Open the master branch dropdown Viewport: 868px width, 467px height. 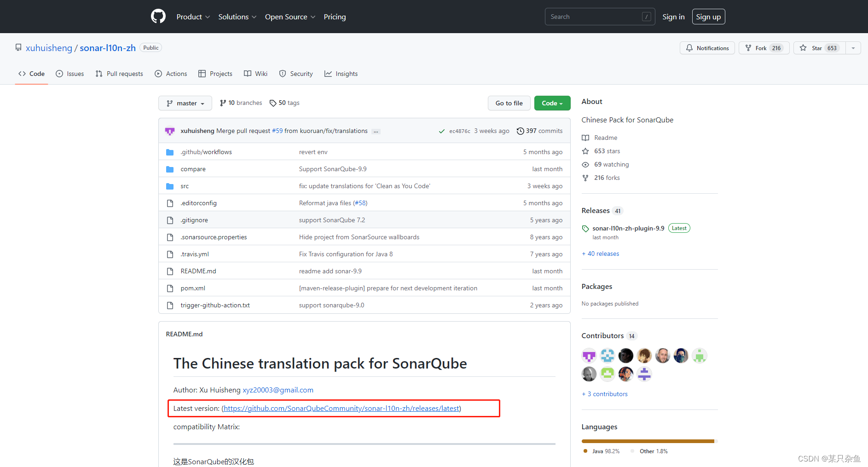tap(185, 103)
